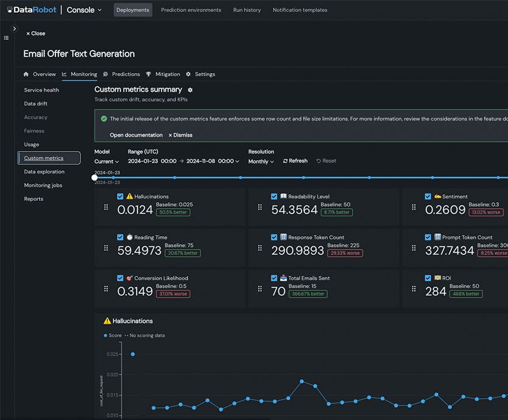Uncheck the Total Emails Sent checkbox
This screenshot has width=508, height=420.
274,278
